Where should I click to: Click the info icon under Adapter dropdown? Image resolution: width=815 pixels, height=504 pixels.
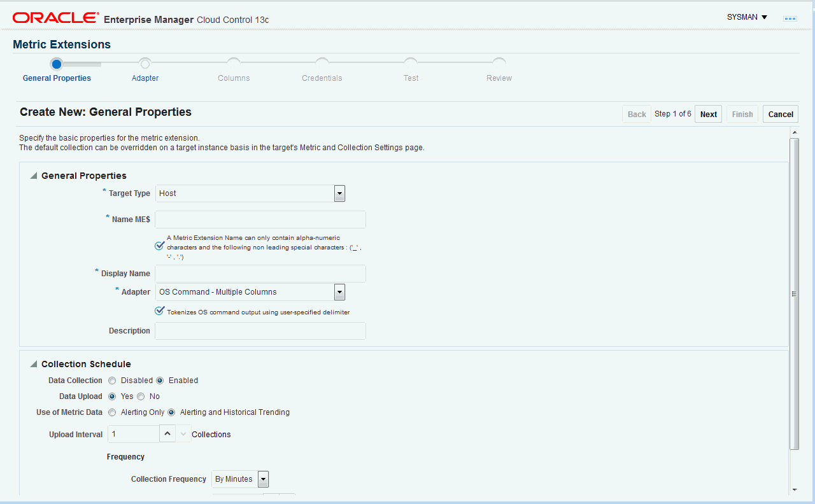[160, 311]
